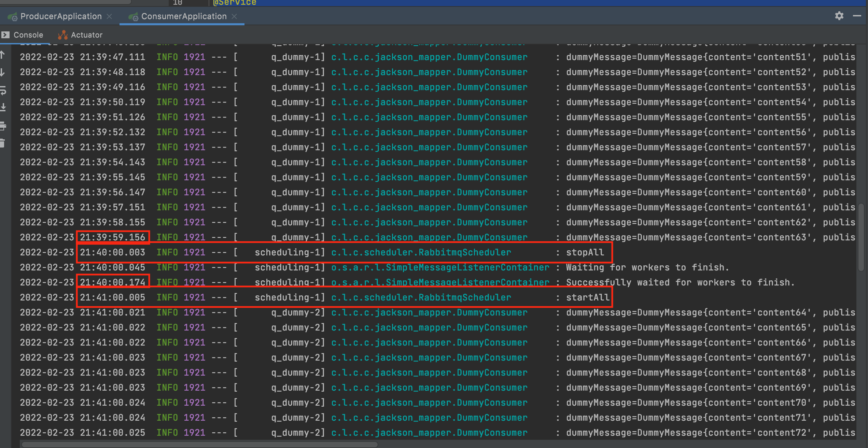Click the orange Actuator tab icon
The image size is (868, 448).
click(63, 35)
